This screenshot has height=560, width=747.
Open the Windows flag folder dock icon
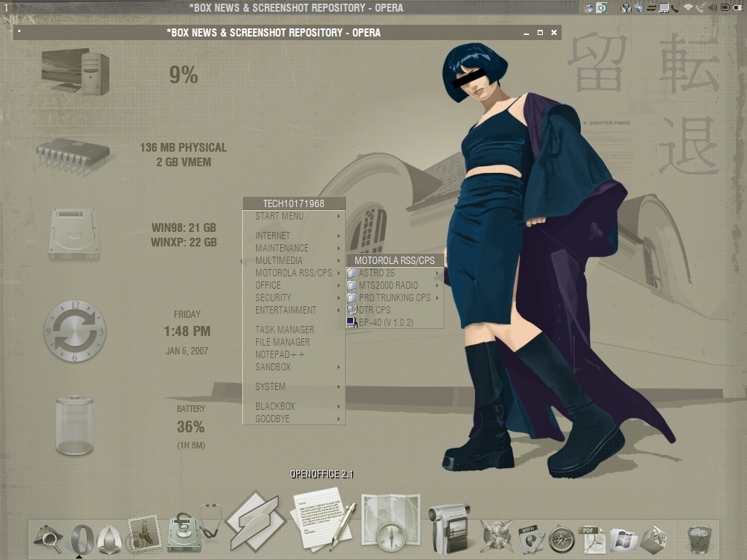click(623, 540)
